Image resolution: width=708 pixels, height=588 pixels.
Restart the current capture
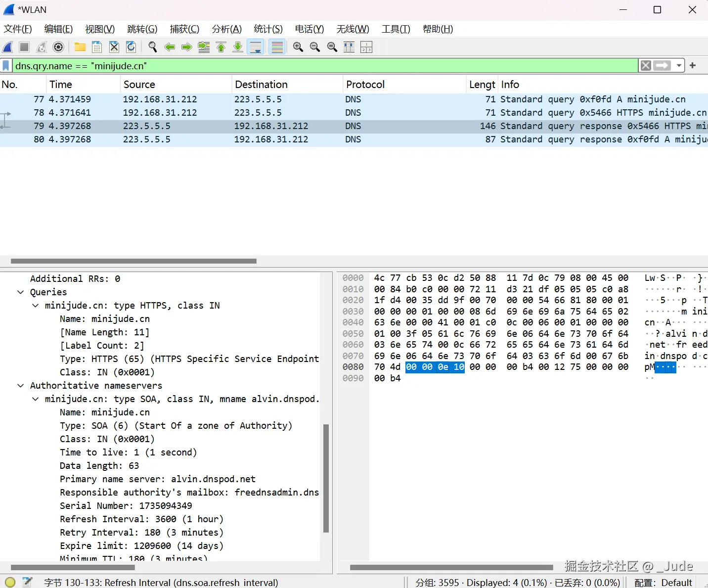(42, 47)
